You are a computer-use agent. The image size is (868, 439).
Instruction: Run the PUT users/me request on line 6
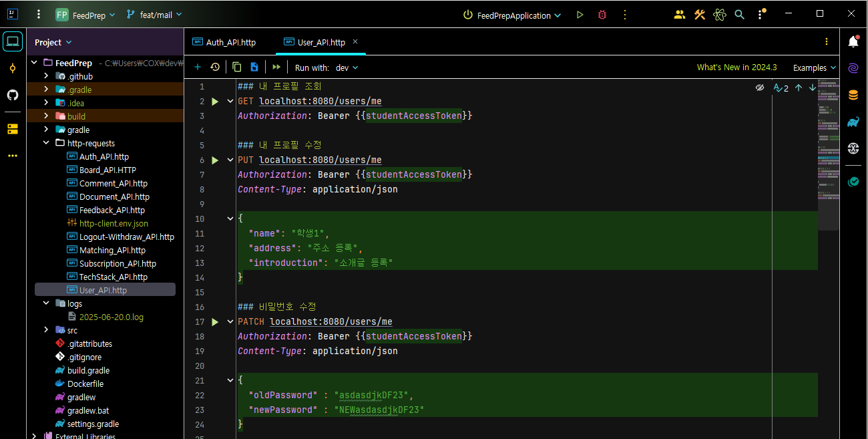point(215,160)
